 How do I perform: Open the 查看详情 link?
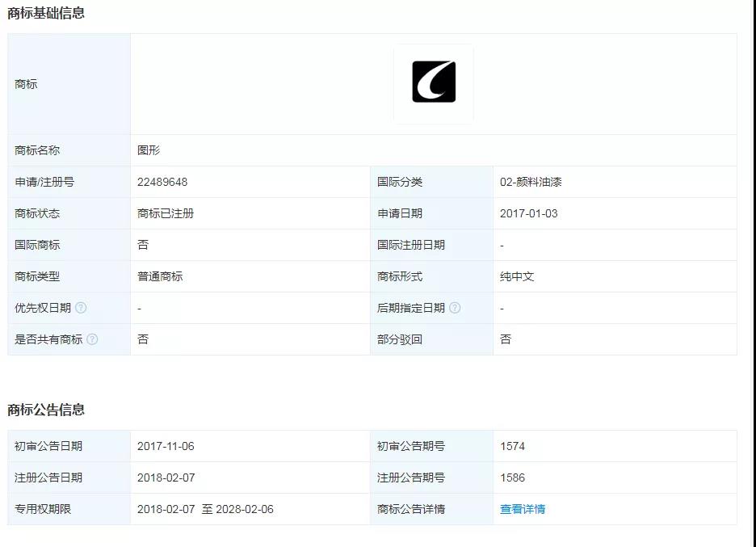522,509
